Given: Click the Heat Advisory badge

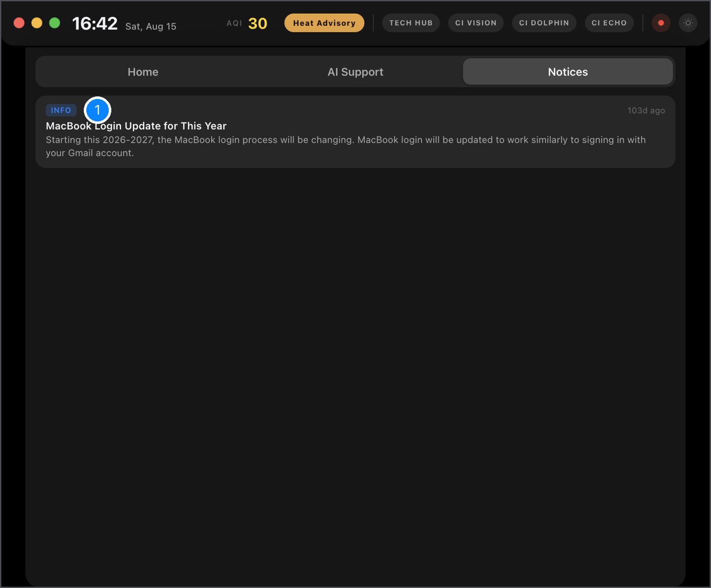Looking at the screenshot, I should click(x=324, y=23).
